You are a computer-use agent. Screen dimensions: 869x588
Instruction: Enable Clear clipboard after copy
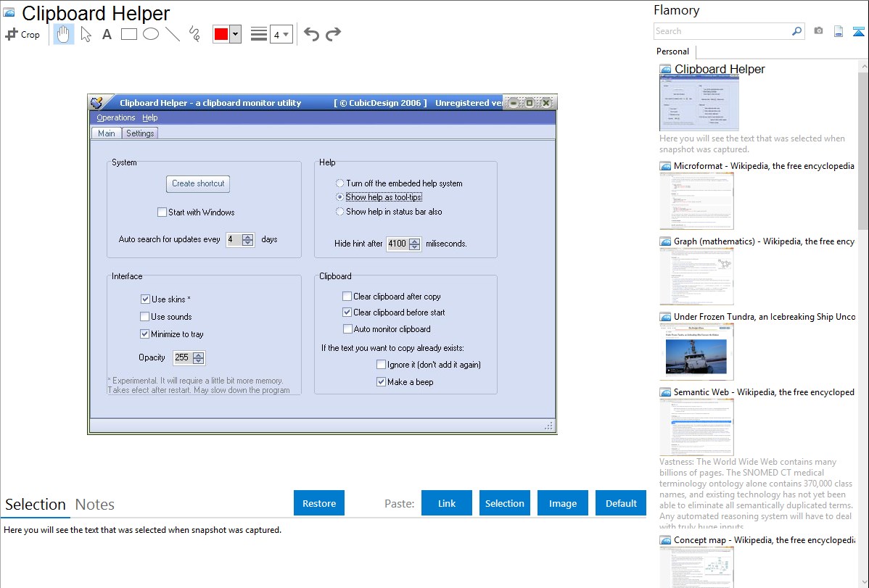coord(347,297)
